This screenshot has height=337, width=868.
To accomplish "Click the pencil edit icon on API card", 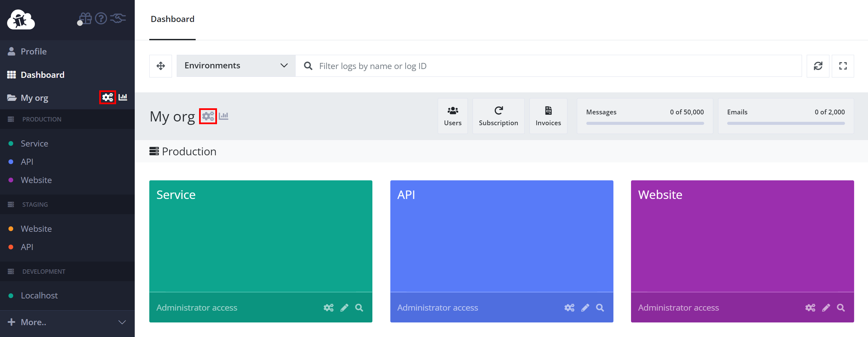I will pyautogui.click(x=585, y=308).
